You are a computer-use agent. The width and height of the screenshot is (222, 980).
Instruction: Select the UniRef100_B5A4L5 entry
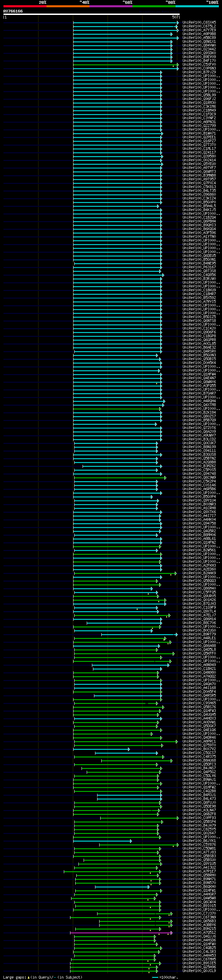(x=199, y=206)
